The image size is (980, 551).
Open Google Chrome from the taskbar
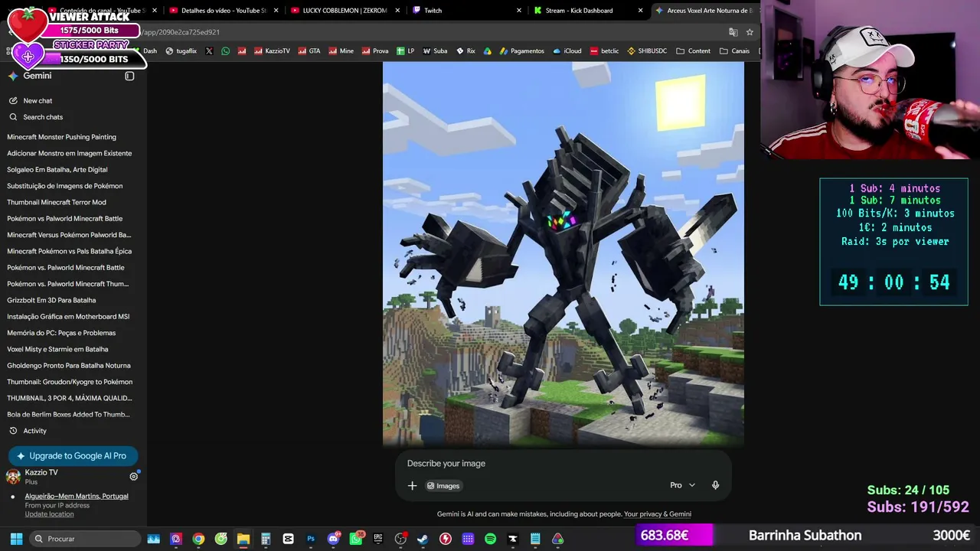198,539
